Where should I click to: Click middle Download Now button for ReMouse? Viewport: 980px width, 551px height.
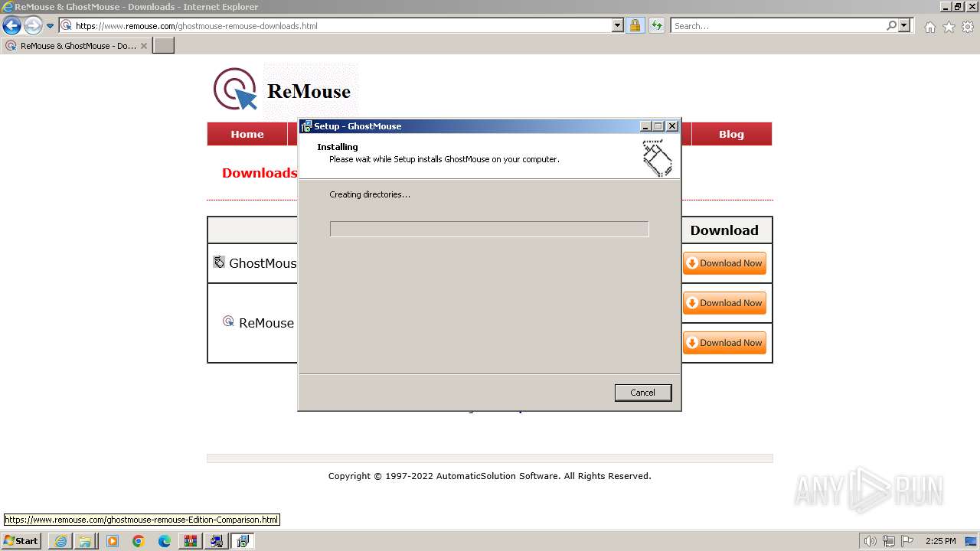[724, 303]
